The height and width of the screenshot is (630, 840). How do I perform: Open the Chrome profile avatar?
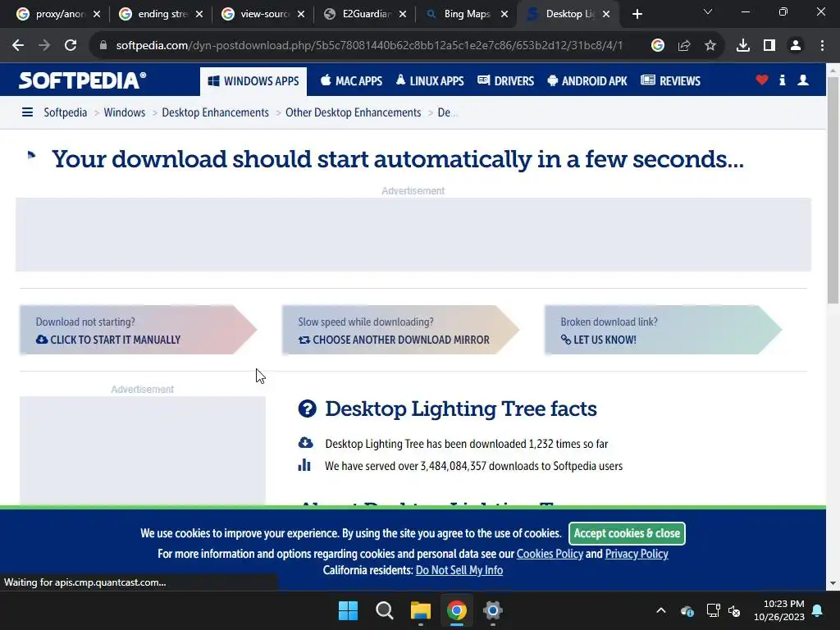click(796, 46)
